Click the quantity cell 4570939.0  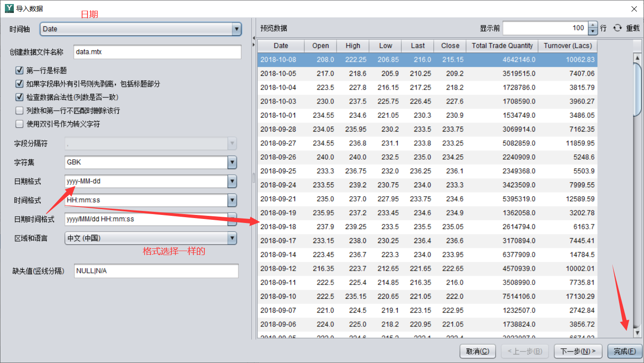tap(502, 268)
